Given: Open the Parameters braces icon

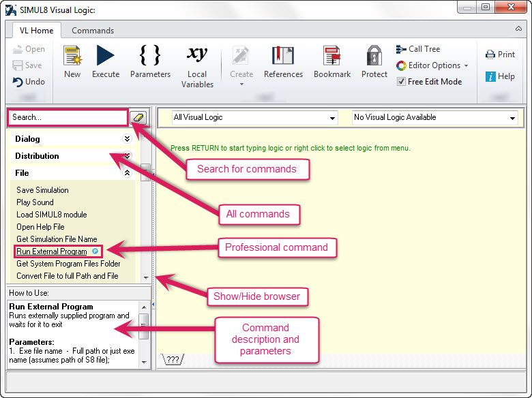Looking at the screenshot, I should (150, 55).
